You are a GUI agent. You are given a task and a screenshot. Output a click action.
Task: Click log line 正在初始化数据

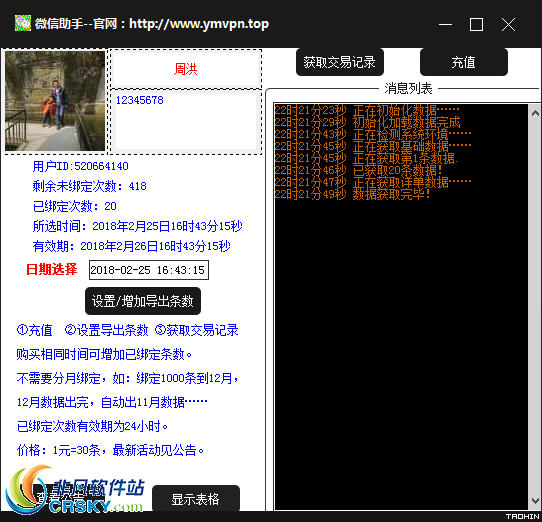367,111
